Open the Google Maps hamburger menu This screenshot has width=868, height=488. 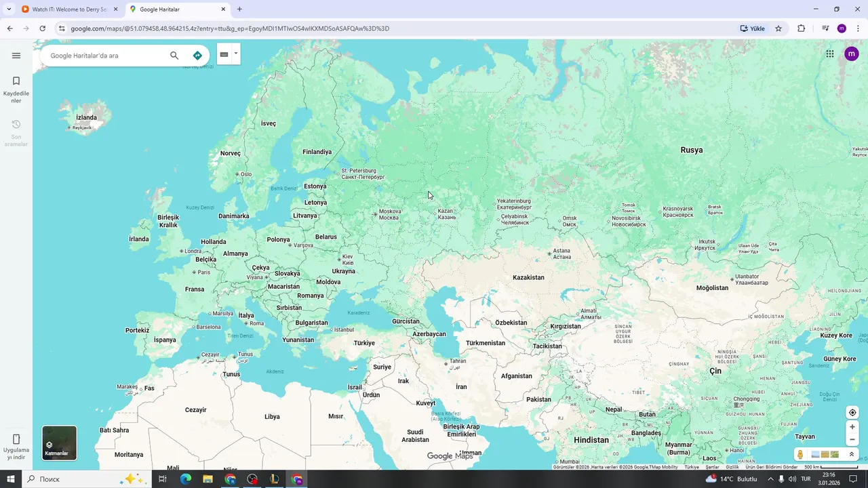[x=16, y=56]
